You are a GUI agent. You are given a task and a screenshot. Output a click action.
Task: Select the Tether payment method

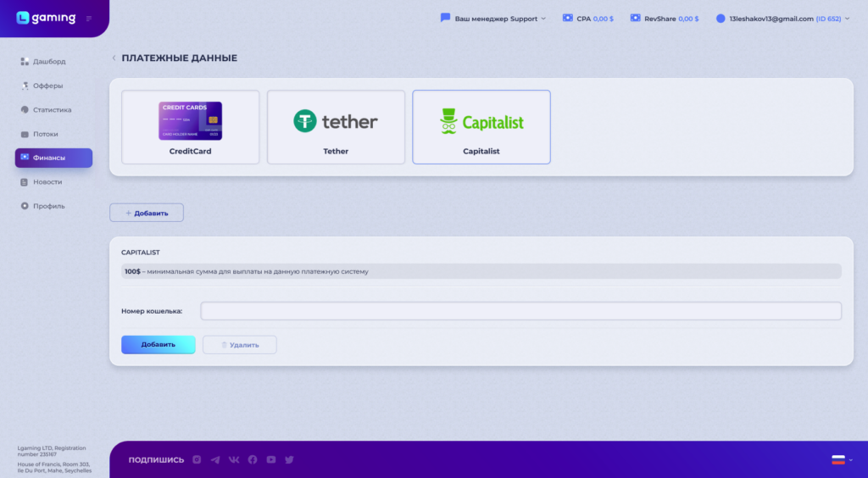336,127
